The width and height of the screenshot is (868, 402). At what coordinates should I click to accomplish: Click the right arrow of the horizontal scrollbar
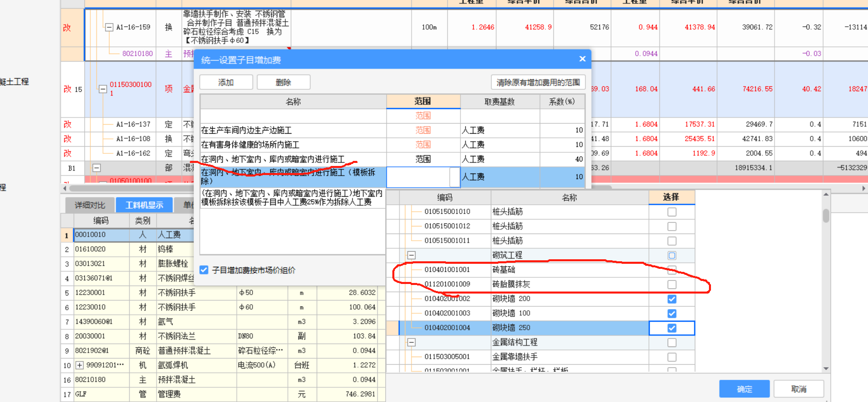864,188
